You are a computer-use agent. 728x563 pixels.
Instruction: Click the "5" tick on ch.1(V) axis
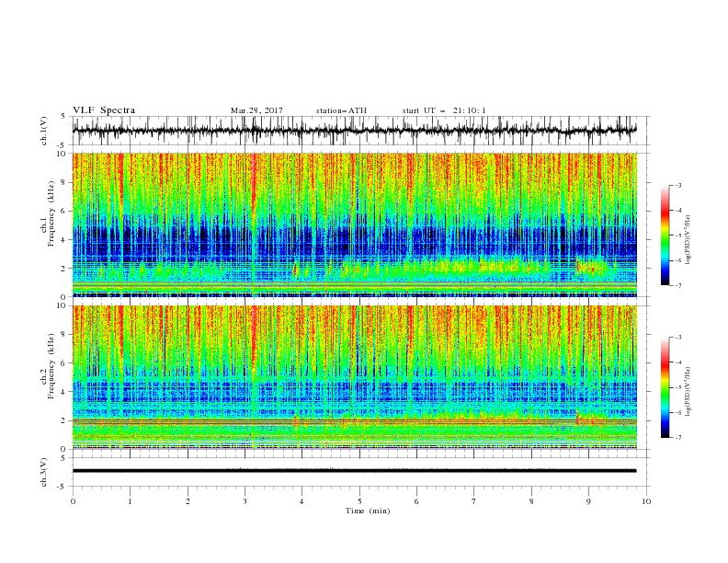(x=63, y=117)
